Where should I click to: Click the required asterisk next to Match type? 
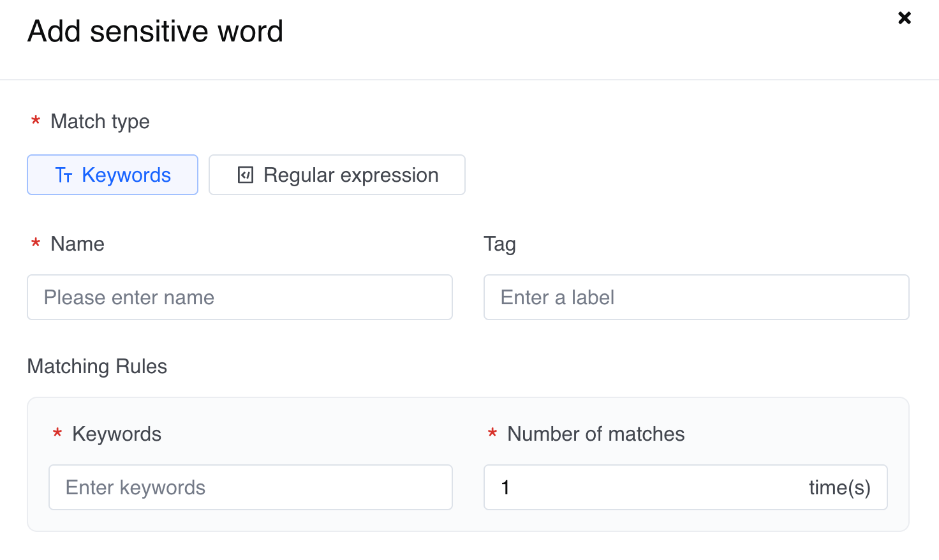[36, 121]
